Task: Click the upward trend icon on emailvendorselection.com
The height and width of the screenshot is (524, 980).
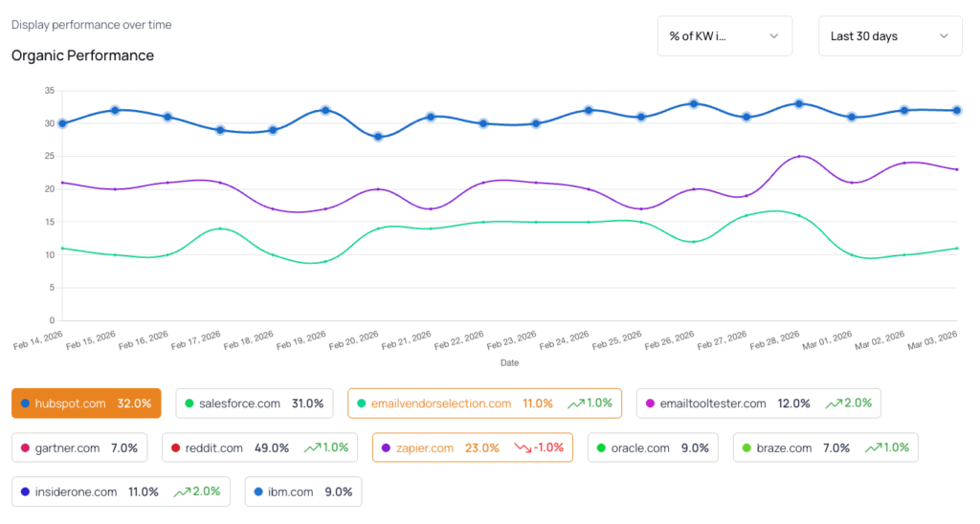Action: coord(575,404)
